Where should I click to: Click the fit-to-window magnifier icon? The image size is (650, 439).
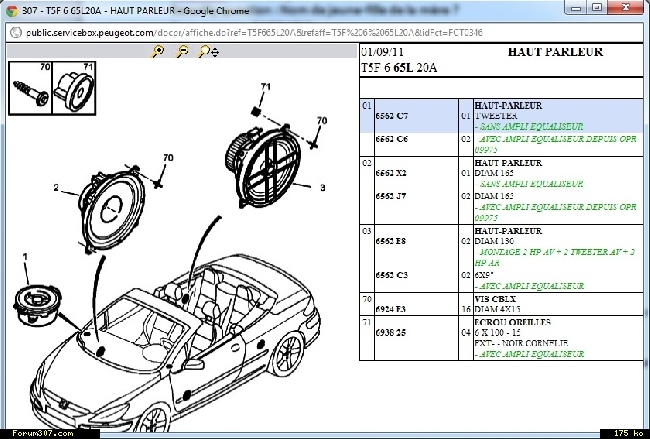(x=208, y=52)
